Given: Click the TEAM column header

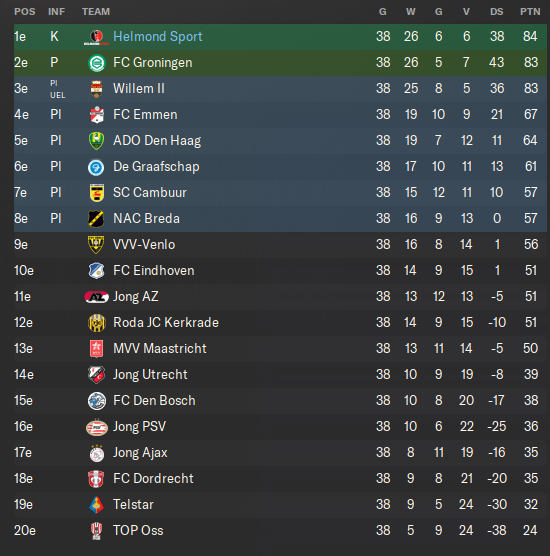Looking at the screenshot, I should pos(96,12).
